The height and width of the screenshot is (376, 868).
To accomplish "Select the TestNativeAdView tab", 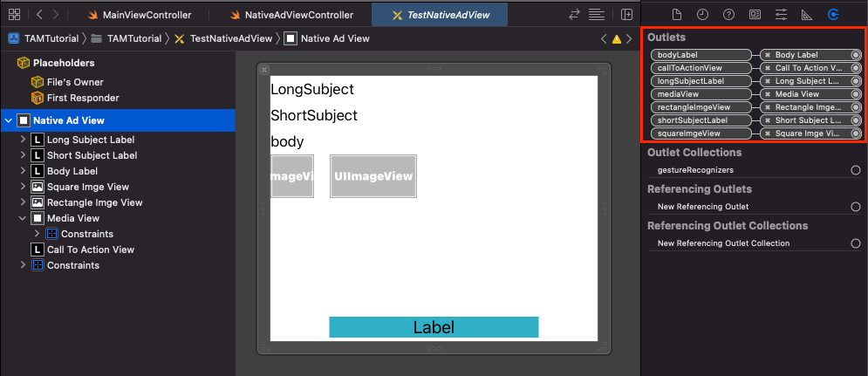I will [x=441, y=15].
